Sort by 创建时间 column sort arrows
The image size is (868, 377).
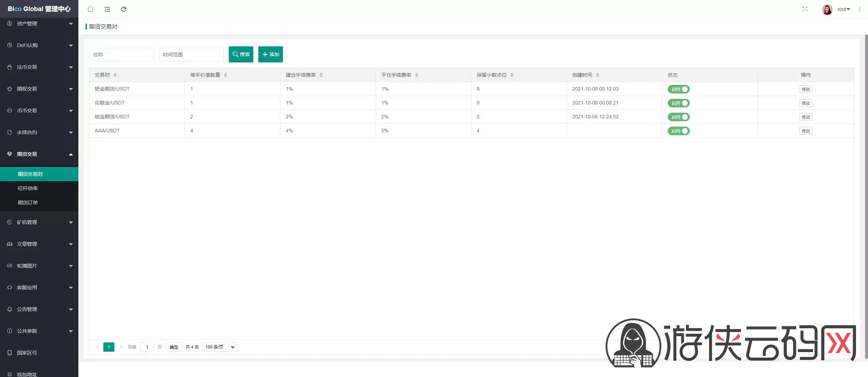tap(598, 75)
